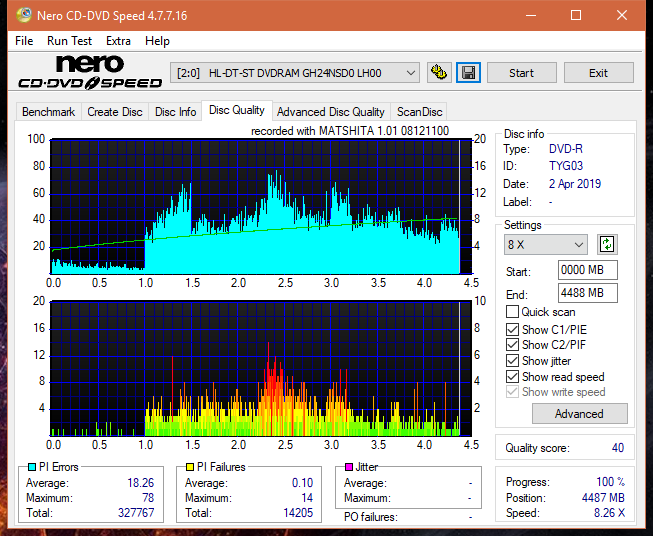
Task: Click the yellow PI Failures legend swatch
Action: coord(190,467)
